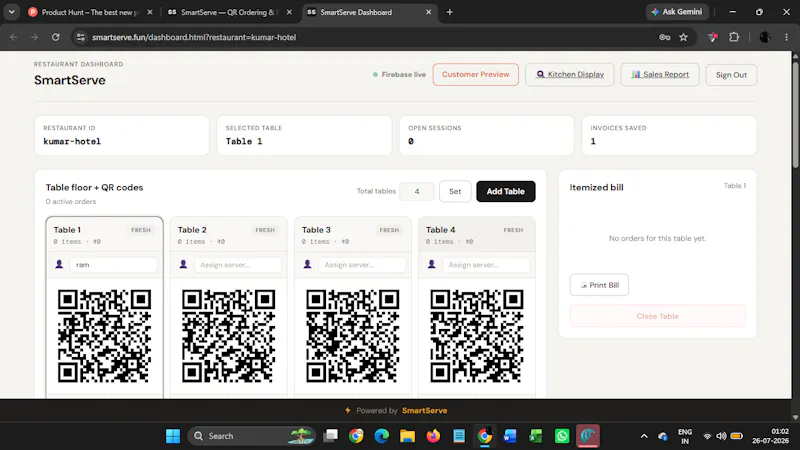Add a new table
This screenshot has height=450, width=800.
506,191
